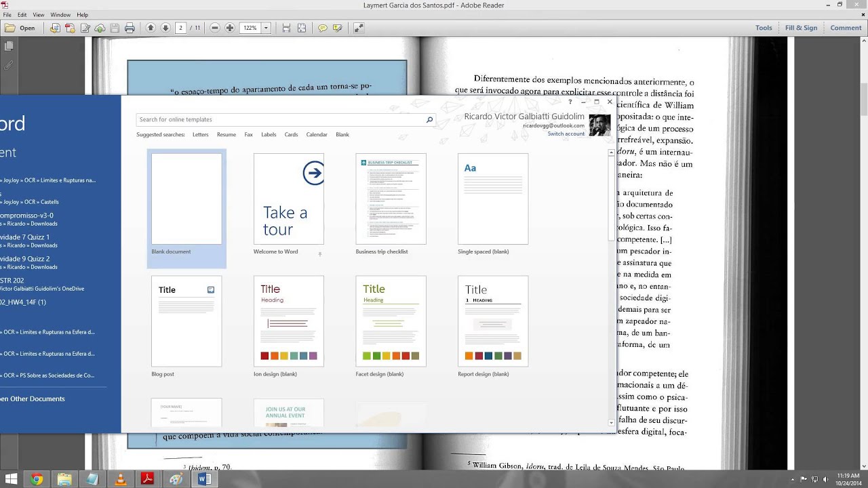Select the Single spaced (blank) template
This screenshot has width=868, height=488.
[x=493, y=204]
